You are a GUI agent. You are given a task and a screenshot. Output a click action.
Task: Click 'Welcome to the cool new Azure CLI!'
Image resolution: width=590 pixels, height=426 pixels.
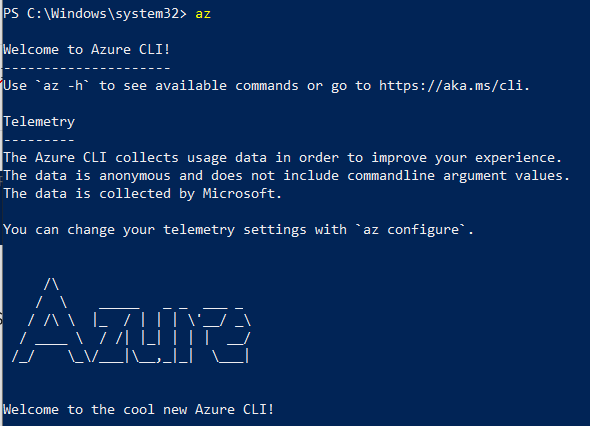[x=138, y=409]
